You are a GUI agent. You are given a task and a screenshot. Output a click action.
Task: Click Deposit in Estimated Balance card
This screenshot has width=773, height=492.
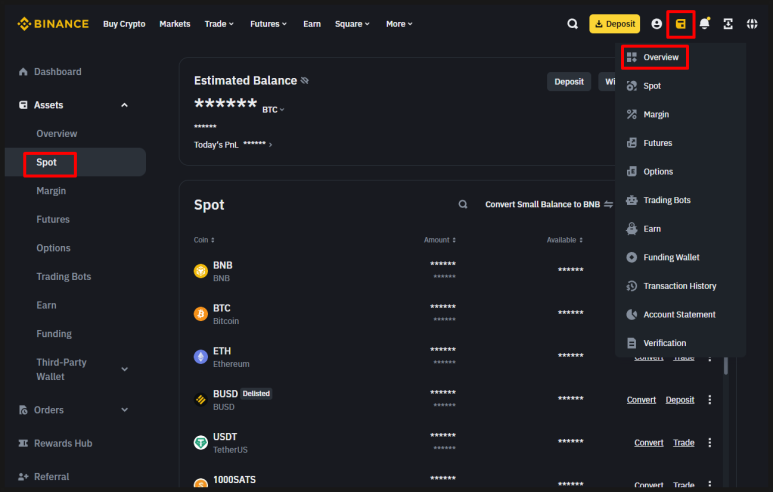(569, 82)
